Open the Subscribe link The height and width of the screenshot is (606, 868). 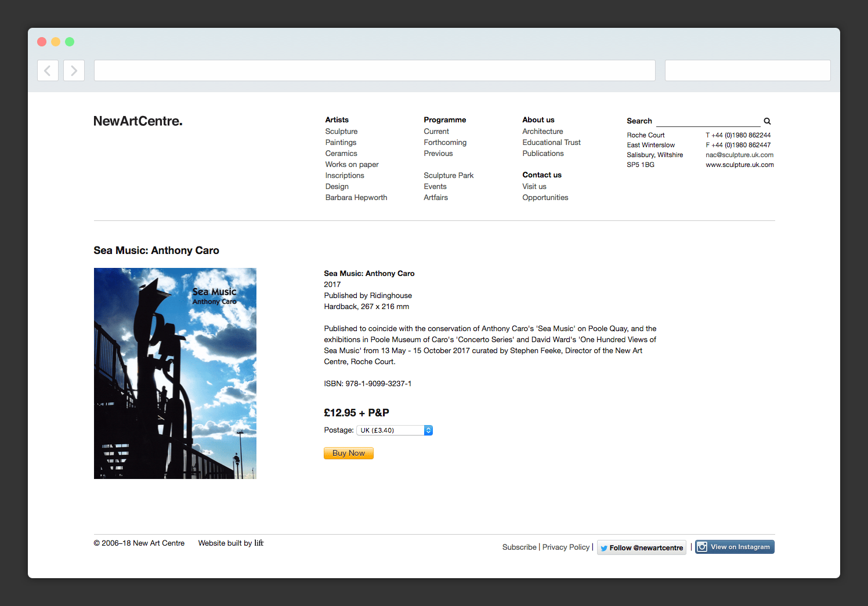(519, 547)
